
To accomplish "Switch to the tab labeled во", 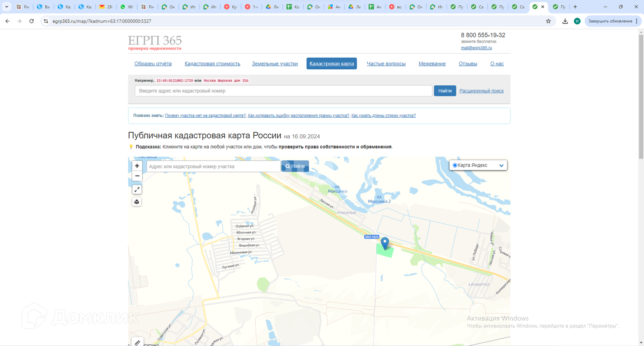I will coord(395,7).
